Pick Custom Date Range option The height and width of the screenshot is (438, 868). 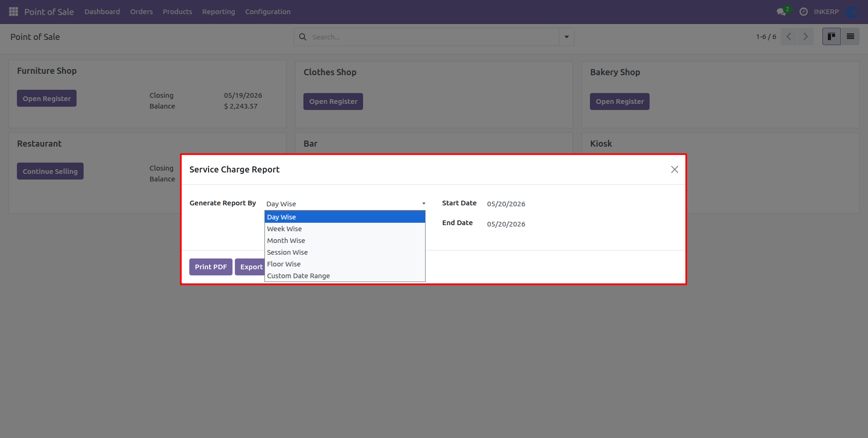coord(345,276)
